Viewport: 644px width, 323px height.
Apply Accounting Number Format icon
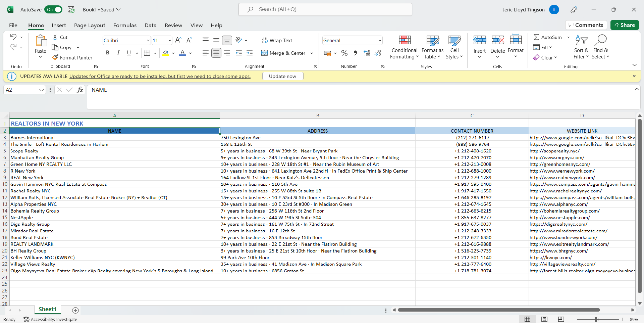(327, 53)
